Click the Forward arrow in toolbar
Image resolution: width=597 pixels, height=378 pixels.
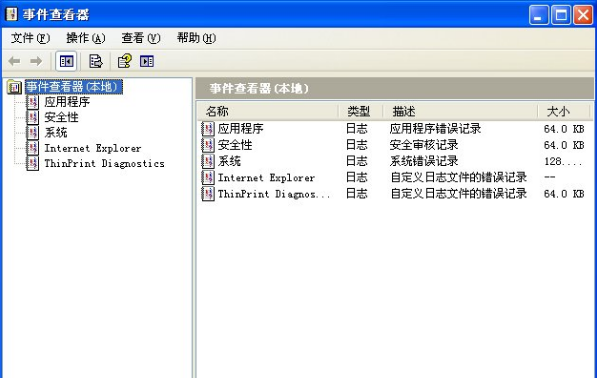(x=36, y=61)
